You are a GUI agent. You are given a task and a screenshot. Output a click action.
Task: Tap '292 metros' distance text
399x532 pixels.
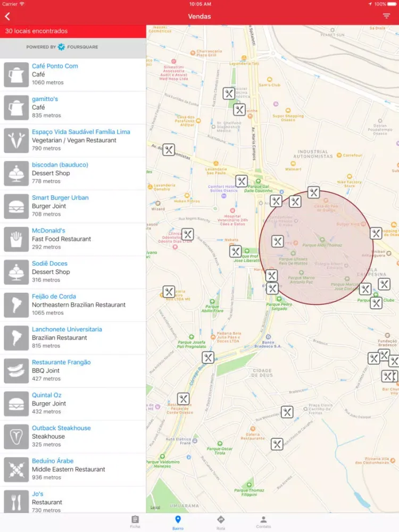(x=46, y=247)
